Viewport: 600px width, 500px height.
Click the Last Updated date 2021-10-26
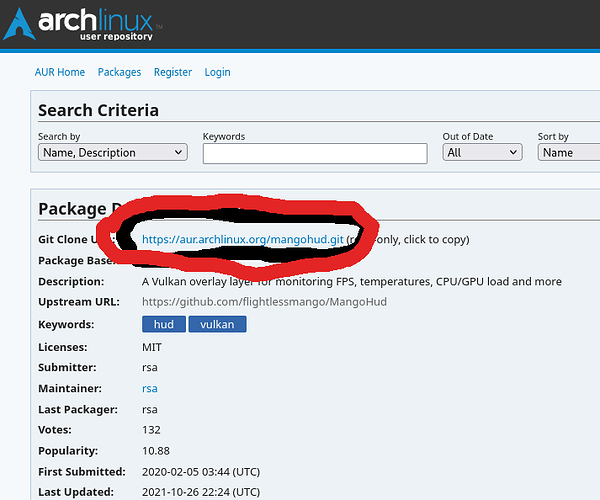point(201,492)
